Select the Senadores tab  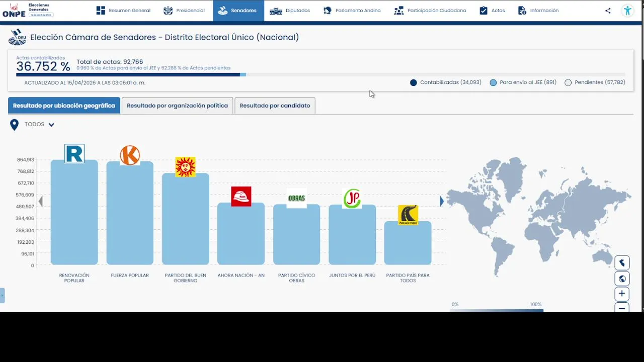tap(238, 11)
